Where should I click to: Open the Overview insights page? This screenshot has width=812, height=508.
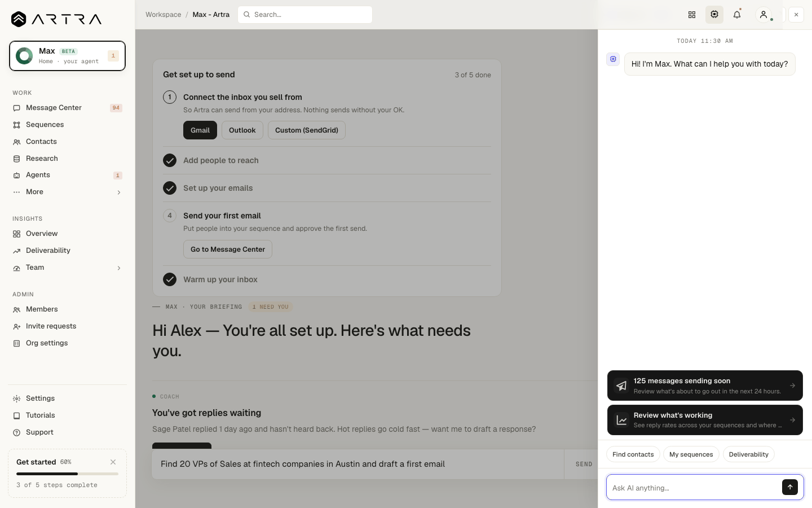(67, 234)
